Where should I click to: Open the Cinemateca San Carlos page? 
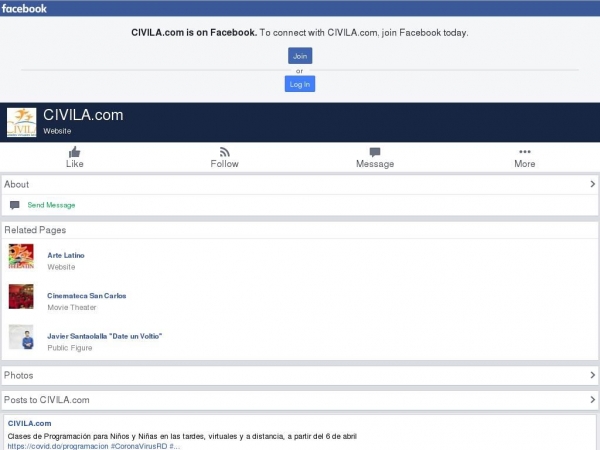coord(86,296)
